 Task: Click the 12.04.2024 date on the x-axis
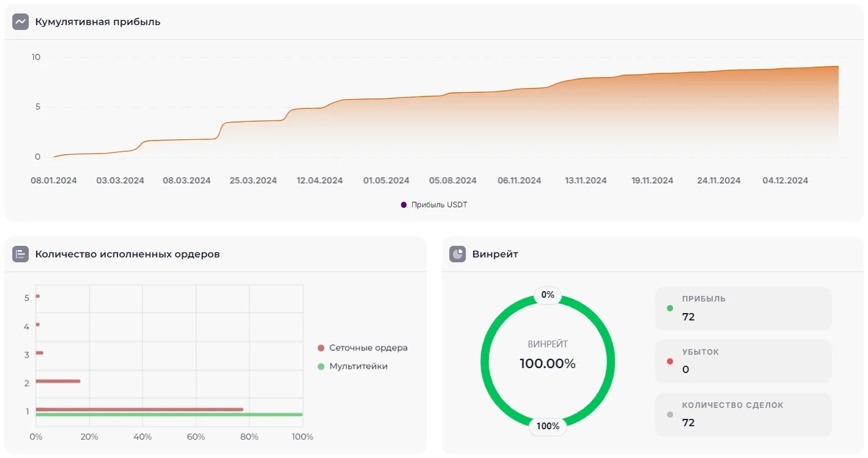point(320,180)
